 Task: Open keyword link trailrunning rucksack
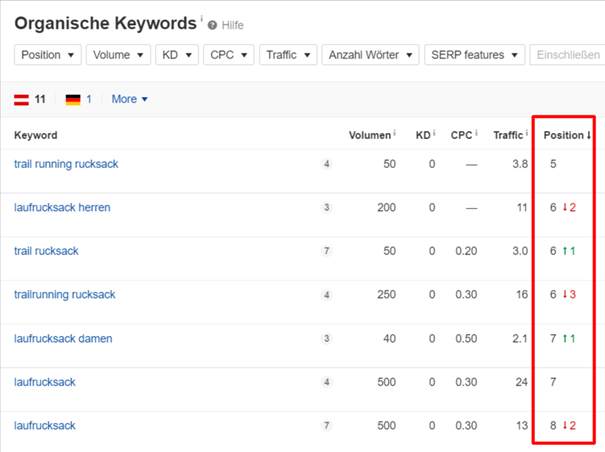(64, 295)
